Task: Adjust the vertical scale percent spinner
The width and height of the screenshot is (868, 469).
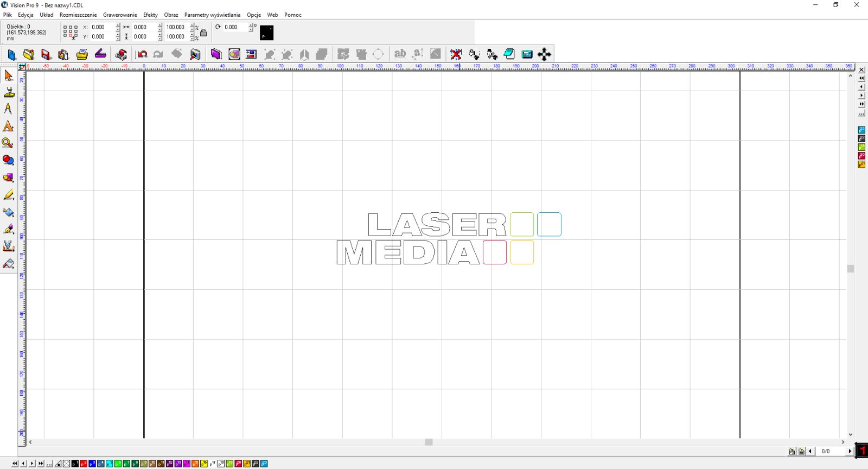Action: point(192,37)
